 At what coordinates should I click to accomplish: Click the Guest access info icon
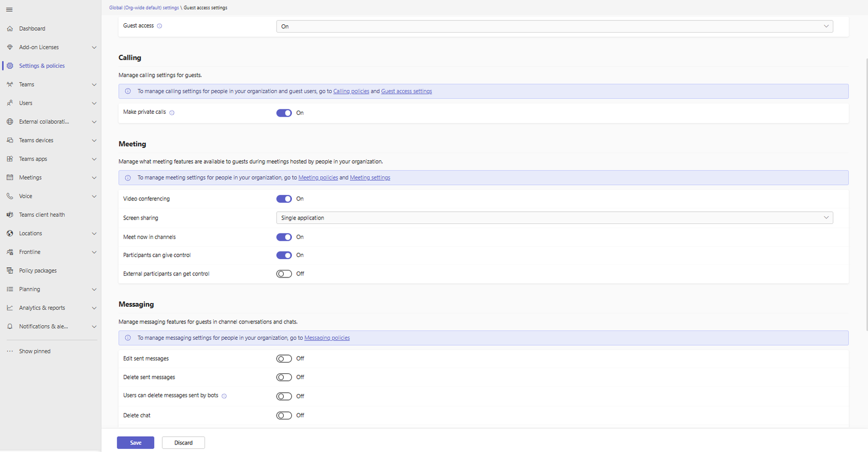tap(159, 26)
